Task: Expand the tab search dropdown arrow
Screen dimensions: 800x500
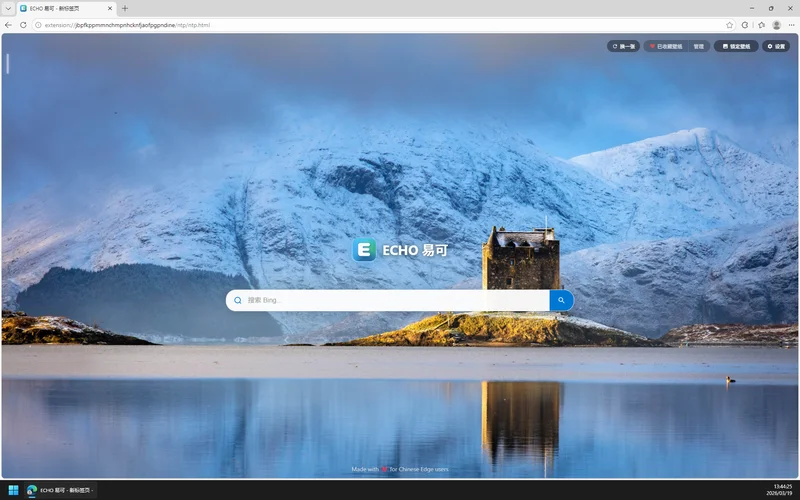Action: (x=8, y=8)
